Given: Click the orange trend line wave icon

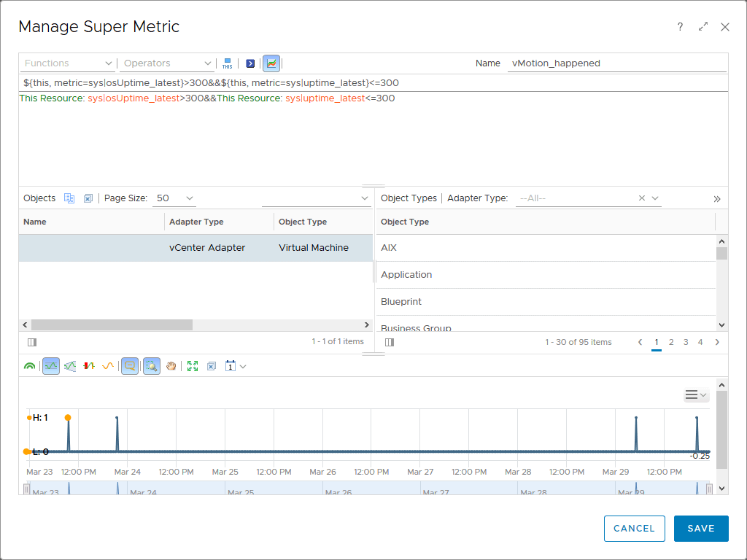Looking at the screenshot, I should pos(108,366).
